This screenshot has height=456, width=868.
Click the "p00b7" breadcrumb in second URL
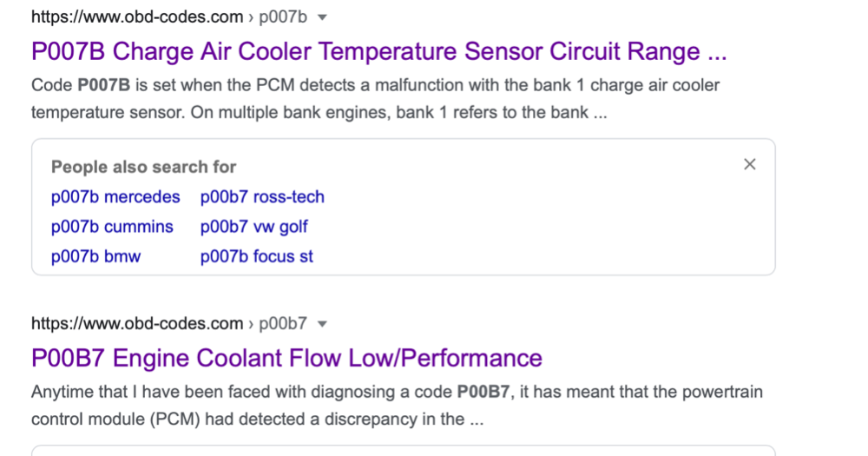(x=283, y=324)
